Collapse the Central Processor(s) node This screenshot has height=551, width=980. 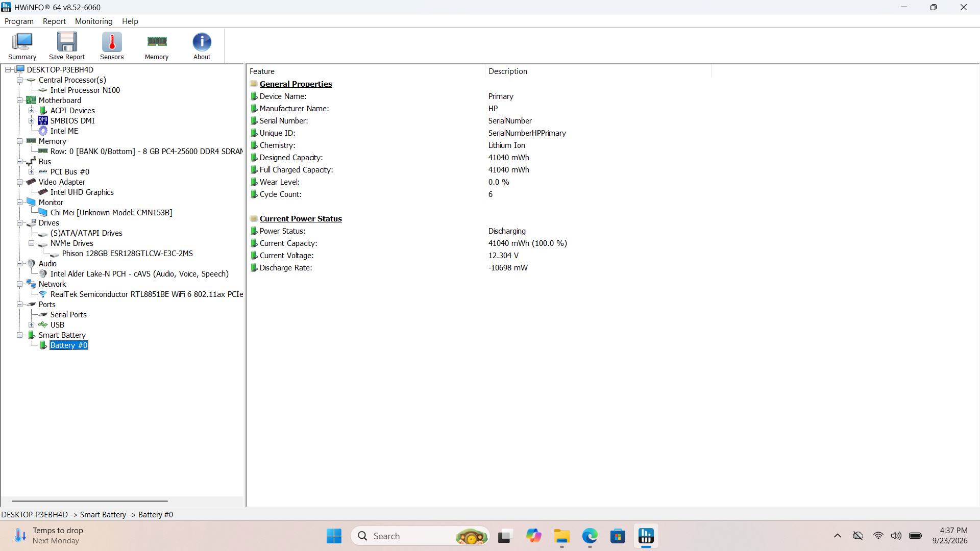(x=20, y=80)
